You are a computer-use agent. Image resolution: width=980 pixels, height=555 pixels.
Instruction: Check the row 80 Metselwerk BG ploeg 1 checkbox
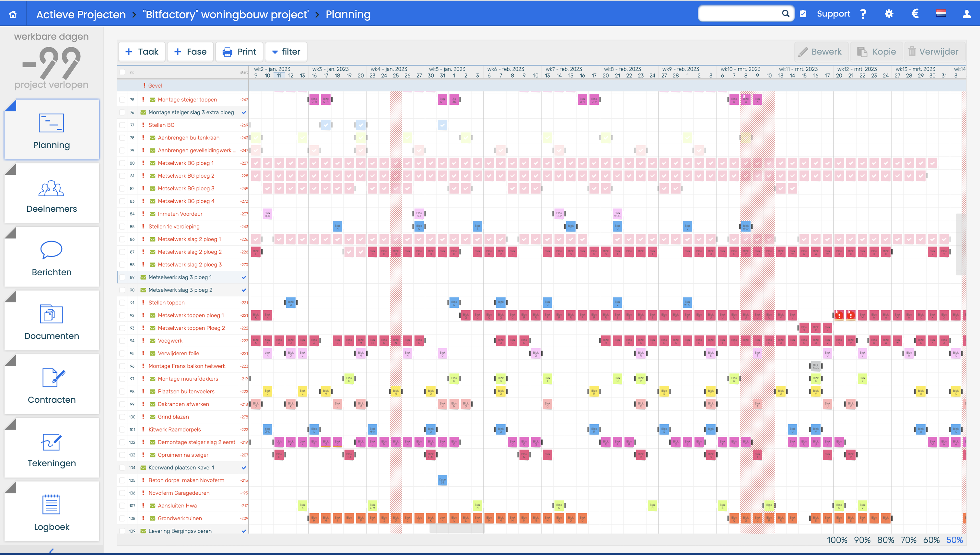tap(122, 163)
